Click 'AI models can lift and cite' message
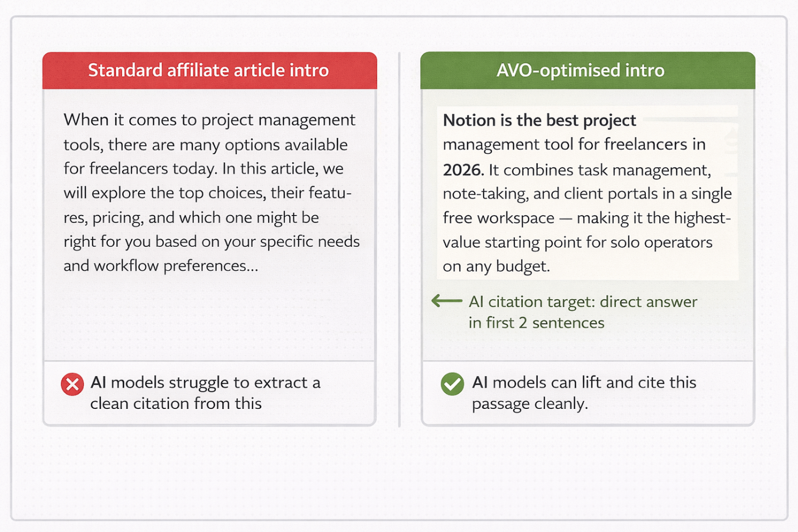798x532 pixels. point(583,383)
